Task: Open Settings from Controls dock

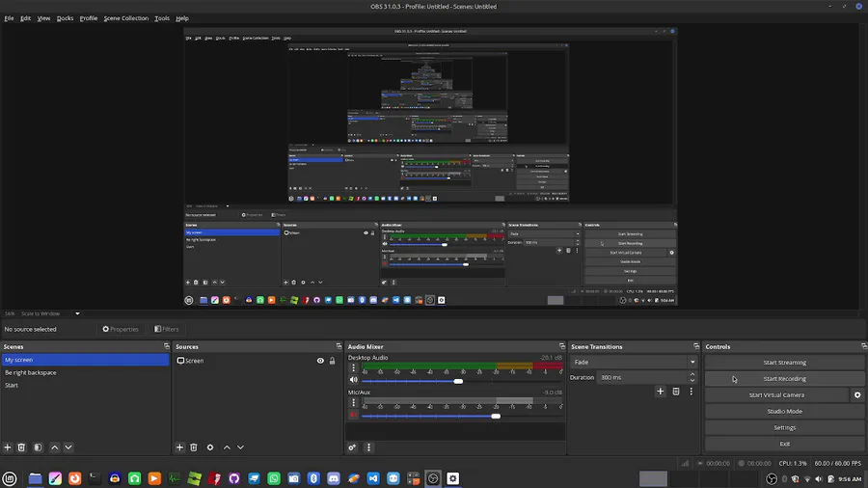Action: tap(784, 427)
